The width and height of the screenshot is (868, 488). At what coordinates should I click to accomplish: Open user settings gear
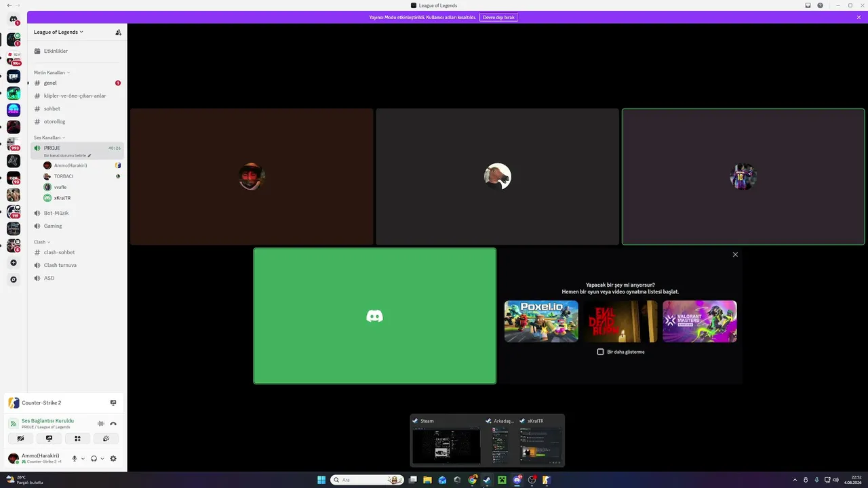113,459
